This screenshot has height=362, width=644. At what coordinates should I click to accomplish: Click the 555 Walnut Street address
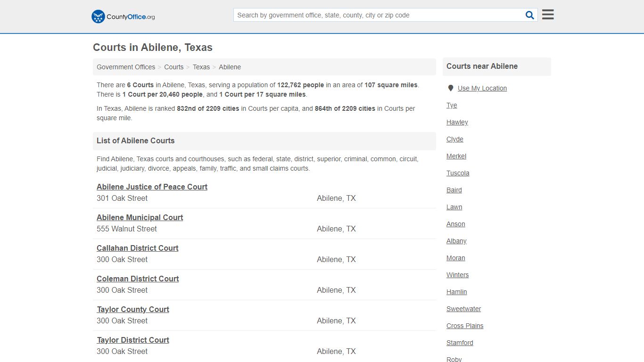pos(127,229)
